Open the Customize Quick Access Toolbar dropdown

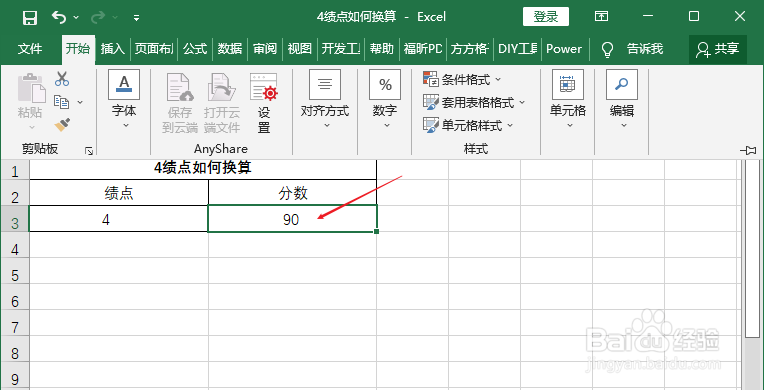[x=136, y=18]
